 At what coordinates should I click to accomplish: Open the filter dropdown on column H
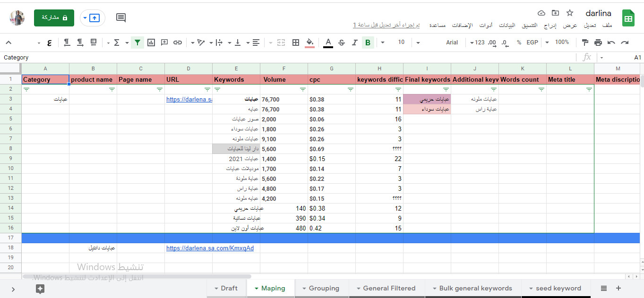399,89
